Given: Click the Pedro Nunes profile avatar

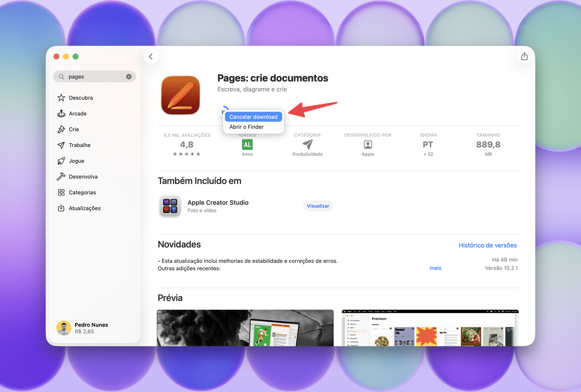Looking at the screenshot, I should click(64, 328).
